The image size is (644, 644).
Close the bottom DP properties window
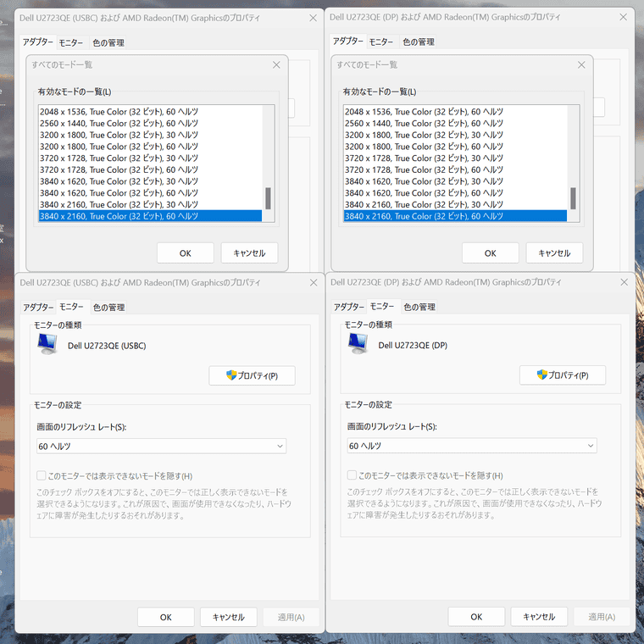tap(625, 282)
